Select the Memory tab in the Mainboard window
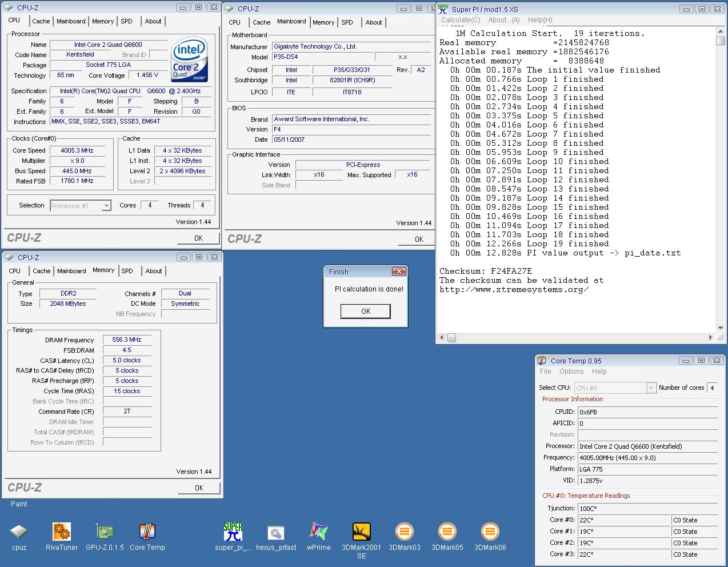The width and height of the screenshot is (728, 567). pyautogui.click(x=323, y=22)
